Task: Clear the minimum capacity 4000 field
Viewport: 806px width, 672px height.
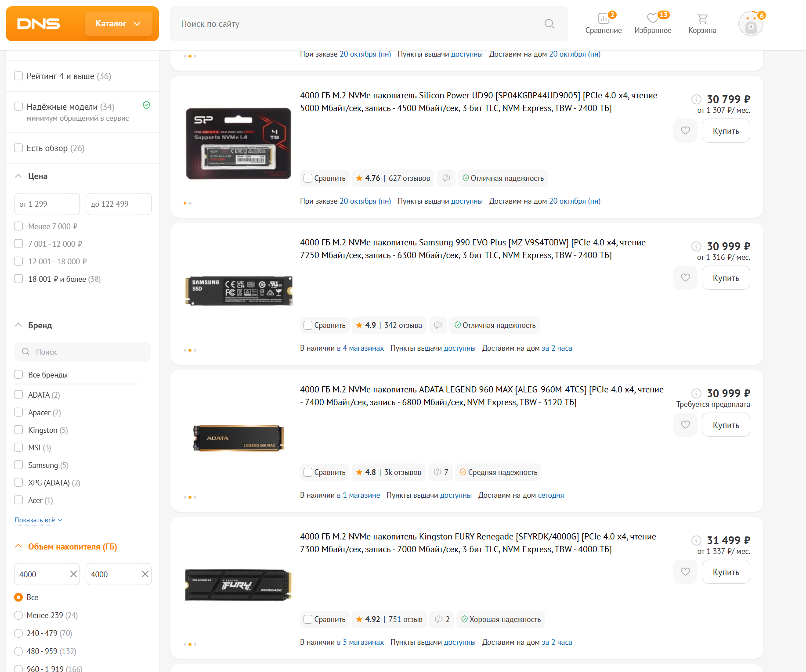Action: coord(73,574)
